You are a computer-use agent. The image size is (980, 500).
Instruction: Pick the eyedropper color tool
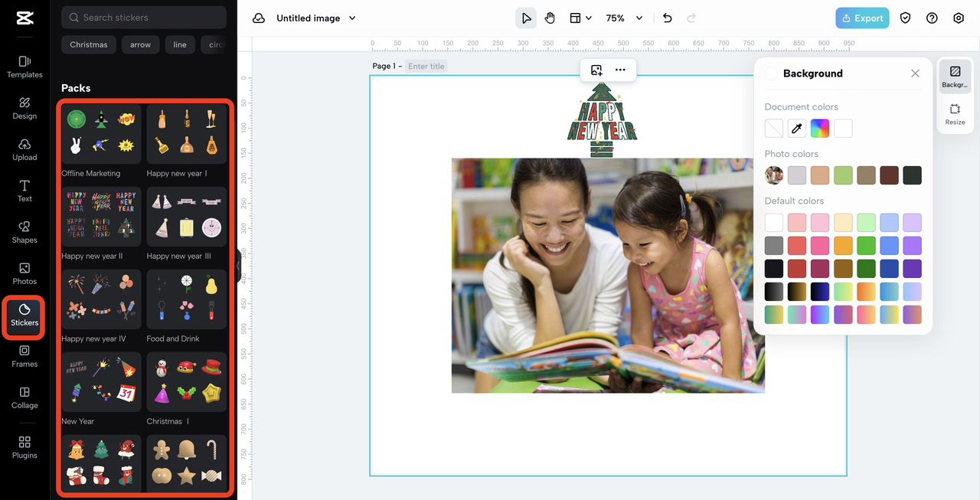tap(797, 129)
